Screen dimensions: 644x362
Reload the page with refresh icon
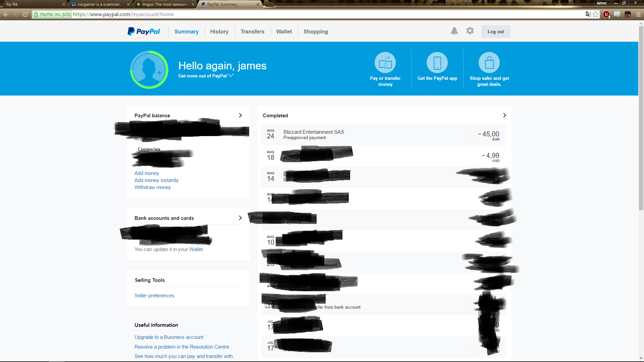pyautogui.click(x=25, y=14)
